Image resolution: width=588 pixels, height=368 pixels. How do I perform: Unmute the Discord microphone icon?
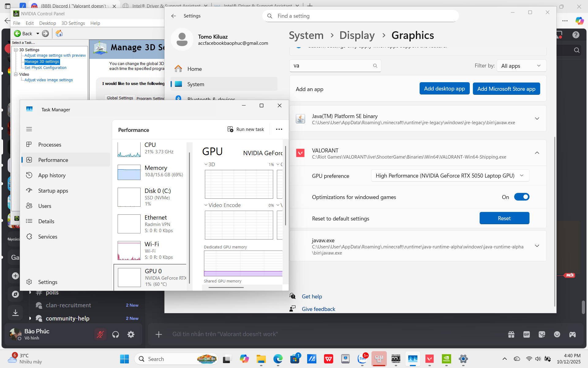100,334
